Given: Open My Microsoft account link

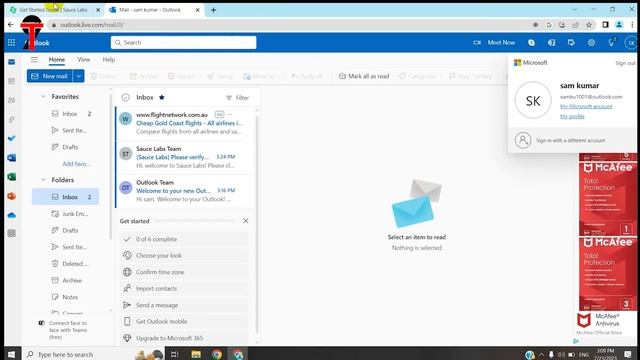Looking at the screenshot, I should pos(586,107).
